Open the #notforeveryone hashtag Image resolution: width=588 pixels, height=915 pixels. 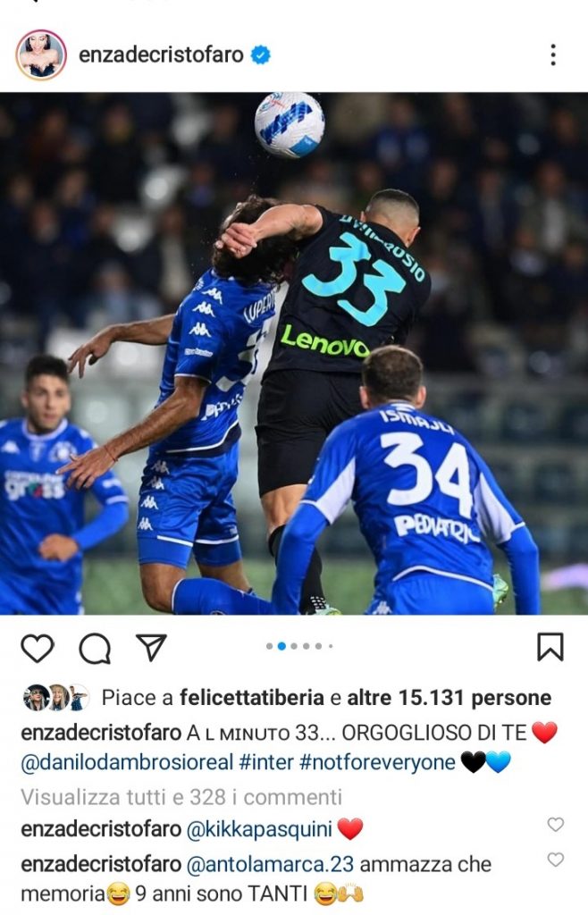[x=377, y=762]
